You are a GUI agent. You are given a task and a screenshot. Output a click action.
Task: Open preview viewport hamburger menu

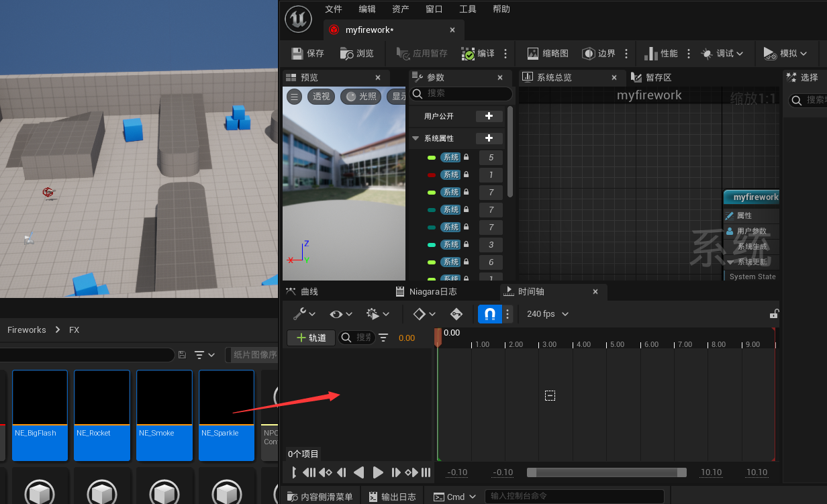coord(294,96)
